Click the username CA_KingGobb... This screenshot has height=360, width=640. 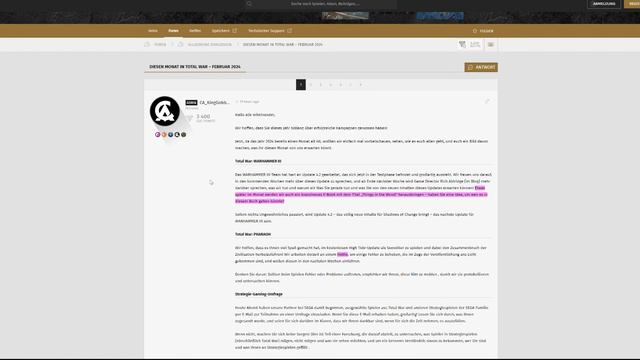(x=214, y=102)
